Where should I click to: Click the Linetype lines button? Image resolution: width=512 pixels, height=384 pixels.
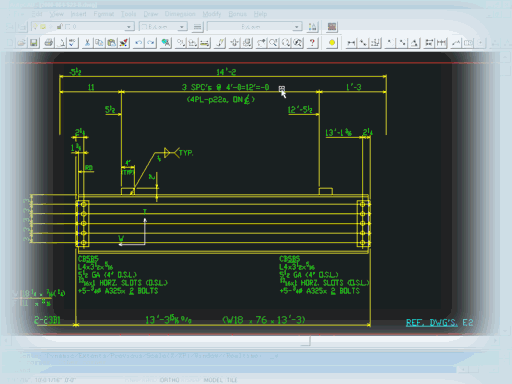click(x=198, y=27)
